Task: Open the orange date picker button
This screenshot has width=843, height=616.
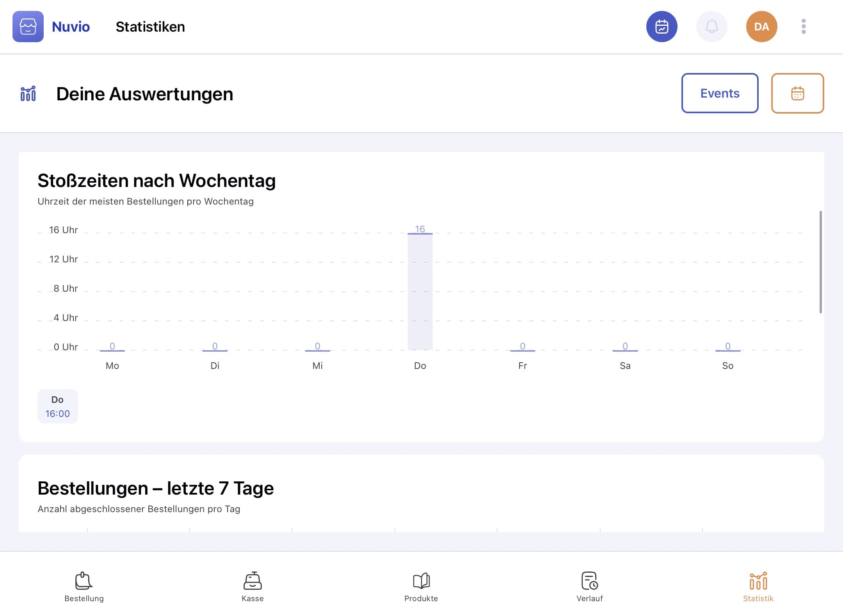Action: pyautogui.click(x=797, y=93)
